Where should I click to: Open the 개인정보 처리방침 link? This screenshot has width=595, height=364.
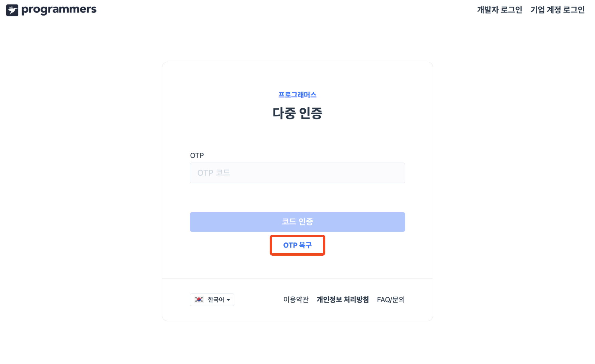[x=342, y=300]
